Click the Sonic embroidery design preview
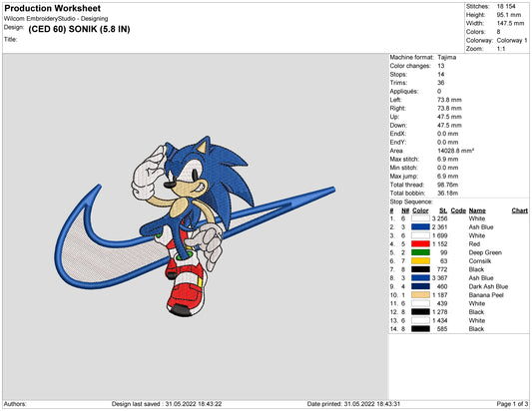 (195, 226)
